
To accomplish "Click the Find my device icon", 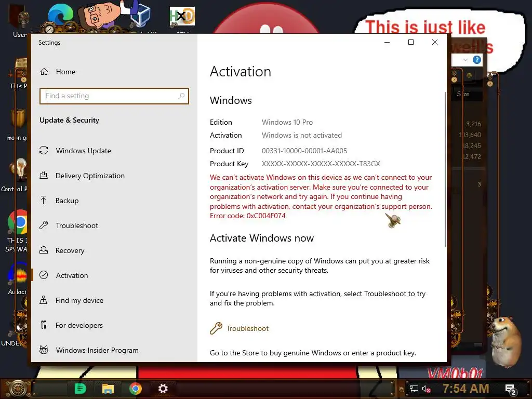I will pyautogui.click(x=44, y=300).
